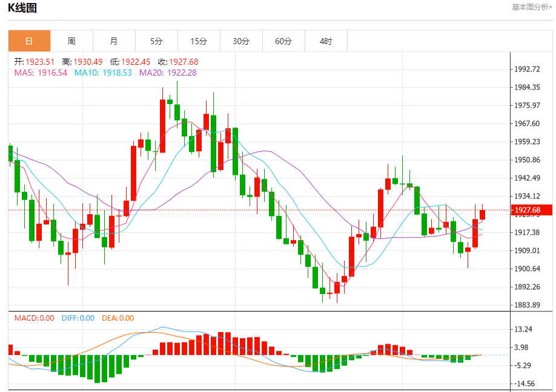The image size is (556, 392).
Task: Click the 3.98 MACD axis label
Action: tap(521, 347)
